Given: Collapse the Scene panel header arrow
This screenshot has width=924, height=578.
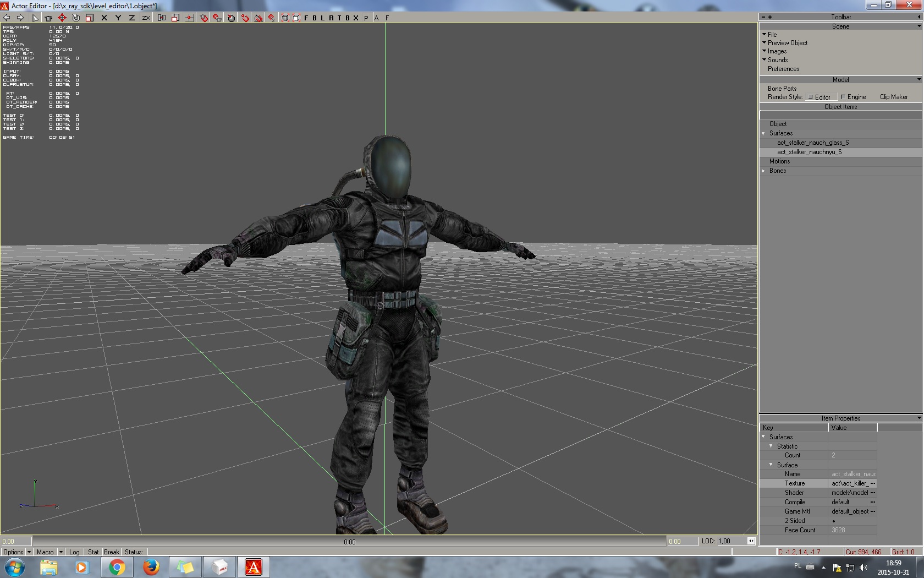Looking at the screenshot, I should click(x=919, y=26).
